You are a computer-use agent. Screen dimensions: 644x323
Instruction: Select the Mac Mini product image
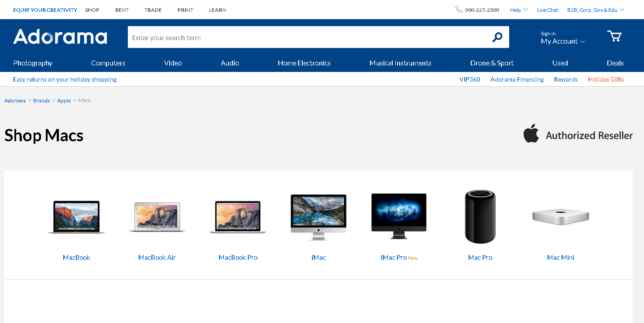561,216
